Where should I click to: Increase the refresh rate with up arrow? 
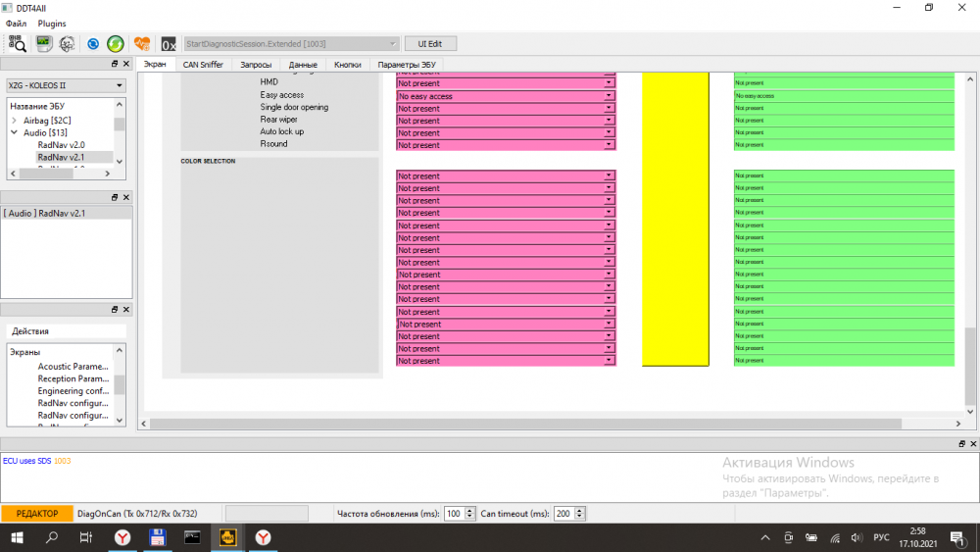pos(470,510)
